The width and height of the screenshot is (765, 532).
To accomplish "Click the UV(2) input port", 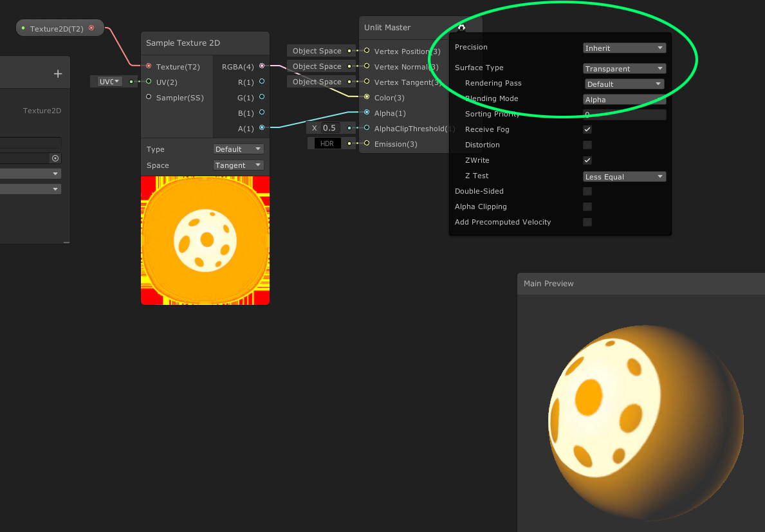I will pos(149,82).
